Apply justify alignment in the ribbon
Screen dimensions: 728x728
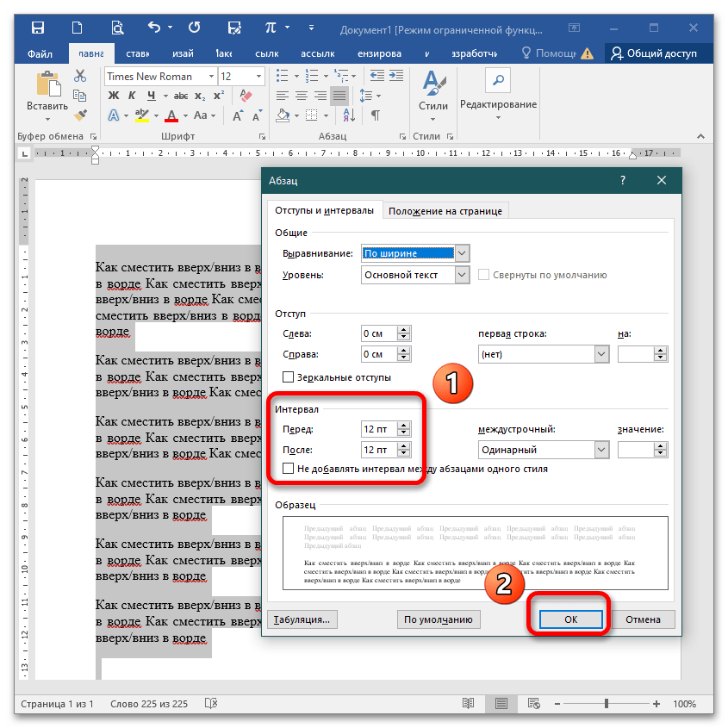click(x=339, y=96)
